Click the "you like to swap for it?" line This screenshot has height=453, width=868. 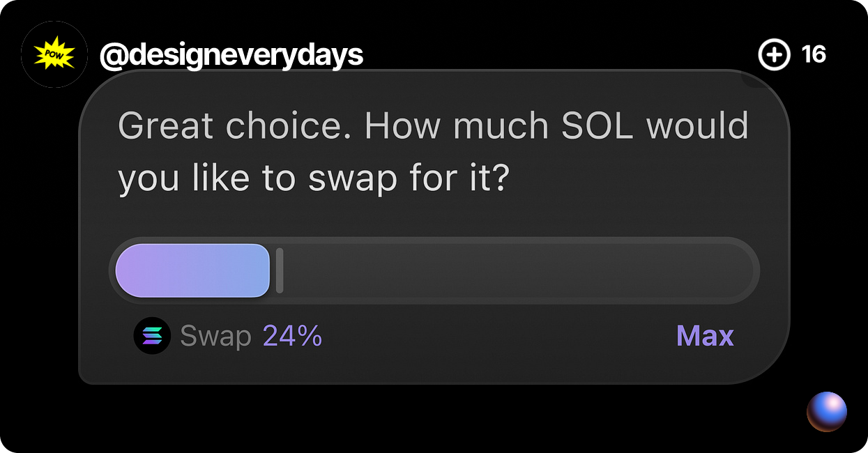click(314, 179)
